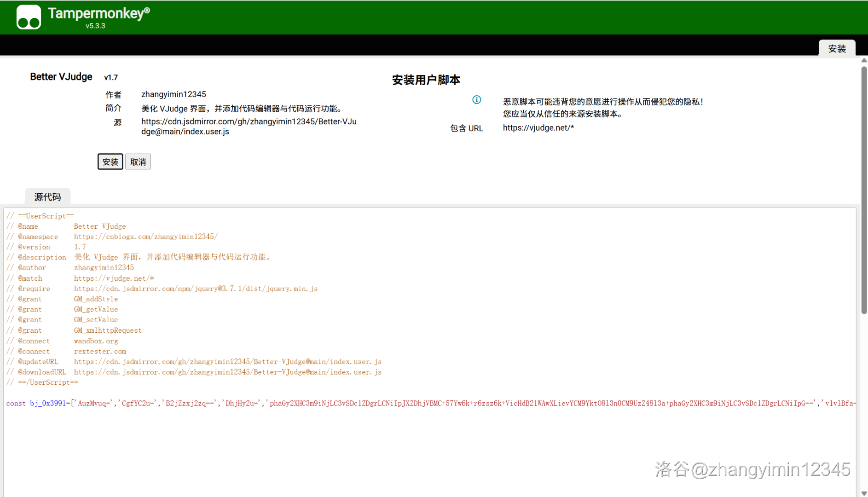Viewport: 868px width, 497px height.
Task: Click the @updateURL line in the source code
Action: [227, 362]
